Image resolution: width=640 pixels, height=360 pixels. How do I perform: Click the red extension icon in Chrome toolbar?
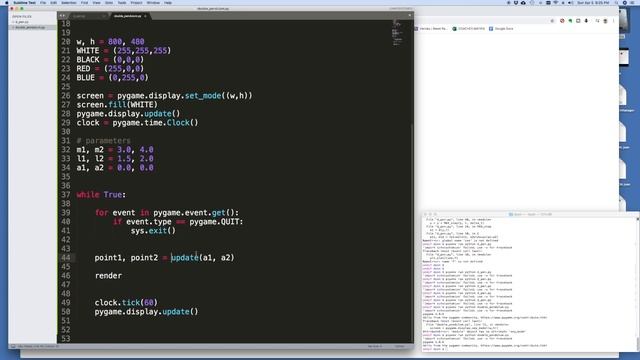(562, 21)
